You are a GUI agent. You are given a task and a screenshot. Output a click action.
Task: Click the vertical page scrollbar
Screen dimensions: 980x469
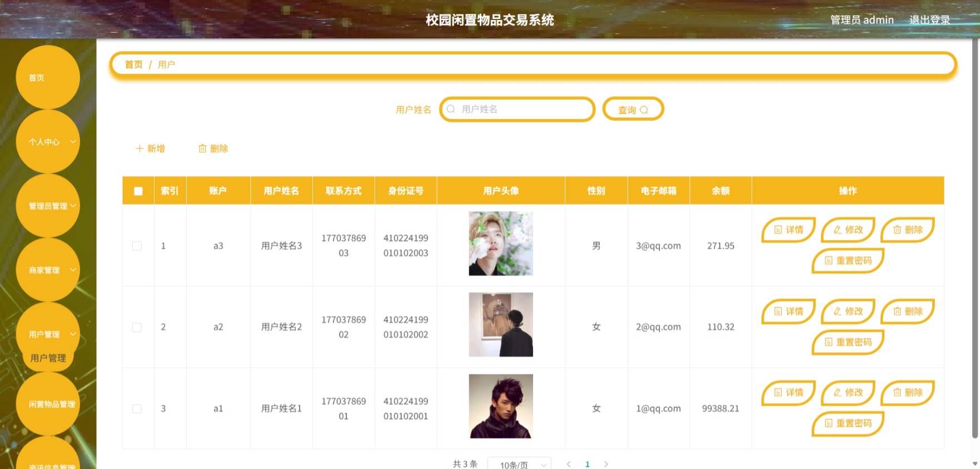976,239
